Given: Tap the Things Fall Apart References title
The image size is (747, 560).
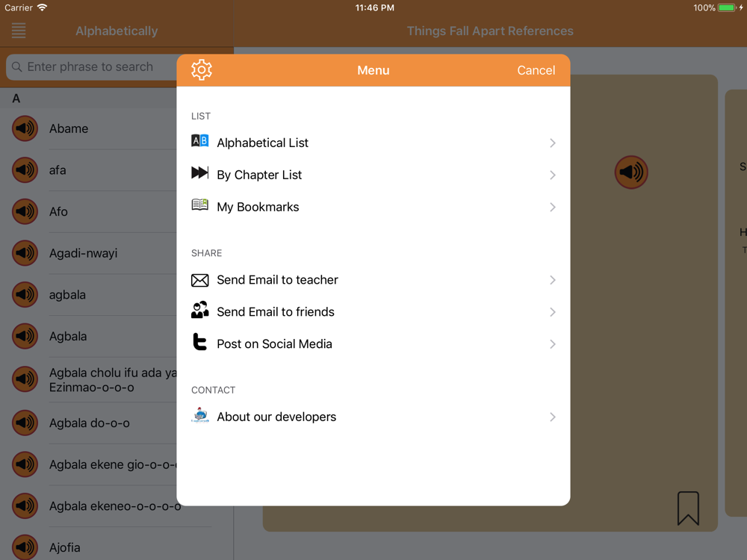Looking at the screenshot, I should pyautogui.click(x=490, y=31).
